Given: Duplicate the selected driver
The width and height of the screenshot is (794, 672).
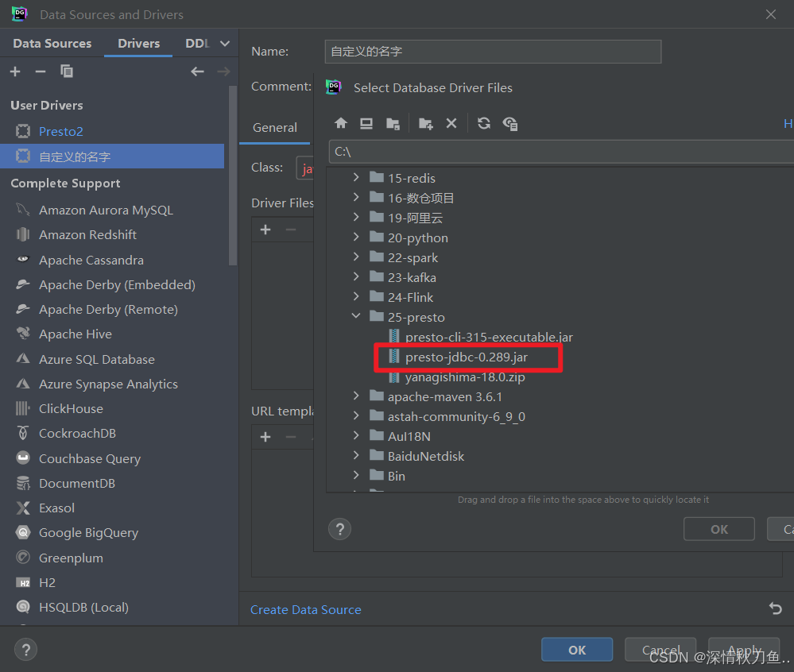Looking at the screenshot, I should [x=66, y=71].
